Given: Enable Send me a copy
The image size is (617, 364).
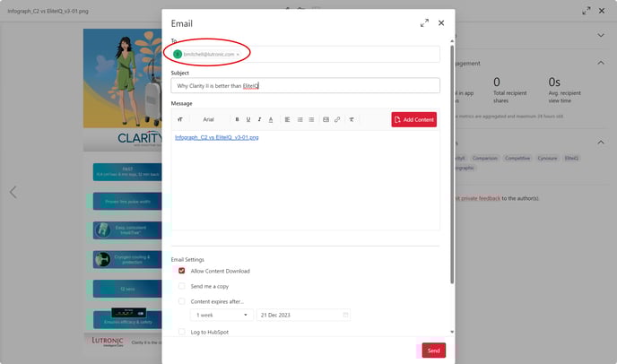Looking at the screenshot, I should point(182,286).
